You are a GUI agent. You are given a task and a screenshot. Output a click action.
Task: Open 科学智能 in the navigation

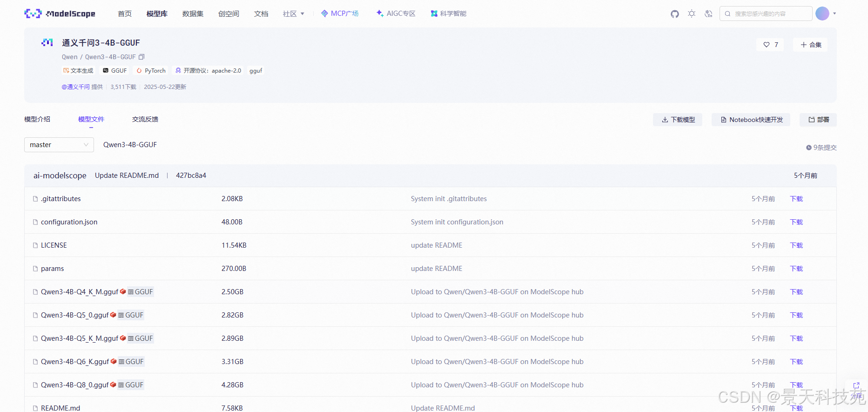point(449,14)
